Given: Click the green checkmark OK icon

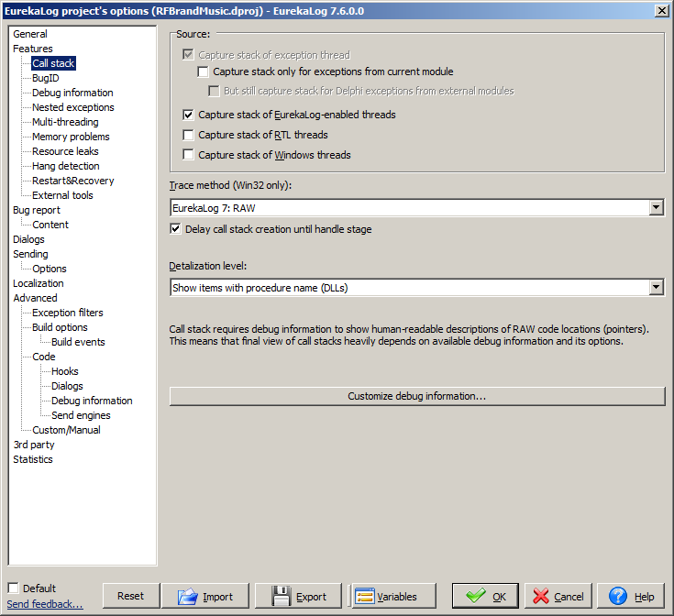Looking at the screenshot, I should [476, 596].
